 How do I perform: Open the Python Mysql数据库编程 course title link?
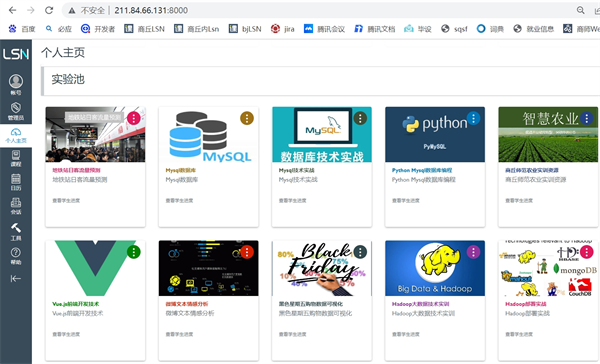coord(422,170)
